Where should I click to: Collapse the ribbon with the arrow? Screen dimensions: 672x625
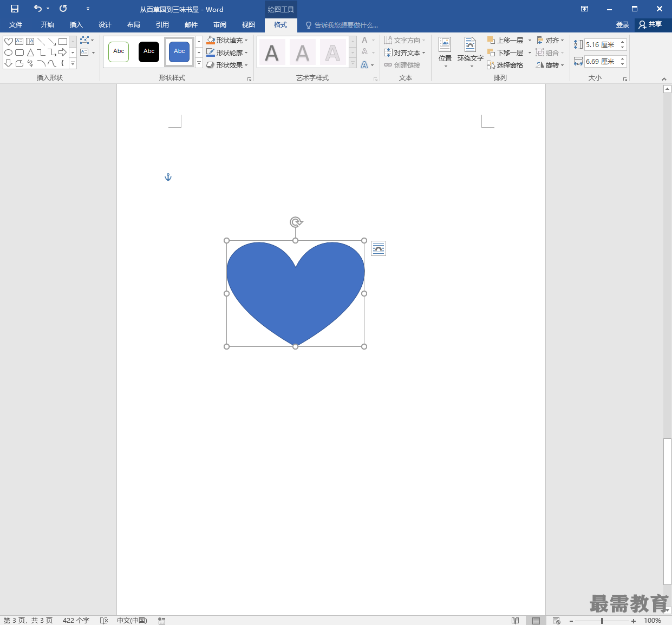(x=664, y=79)
